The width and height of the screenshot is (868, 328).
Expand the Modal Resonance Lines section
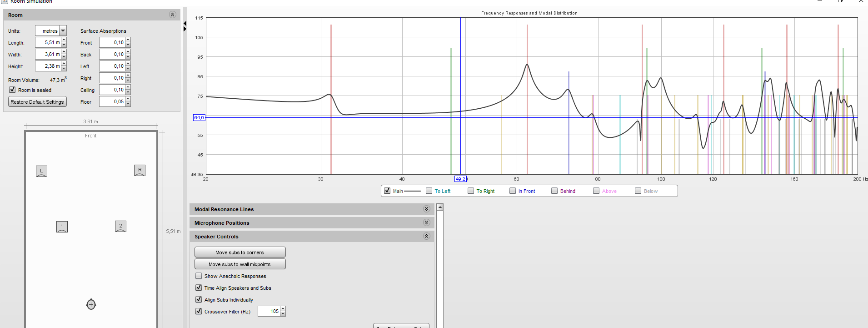(x=426, y=209)
